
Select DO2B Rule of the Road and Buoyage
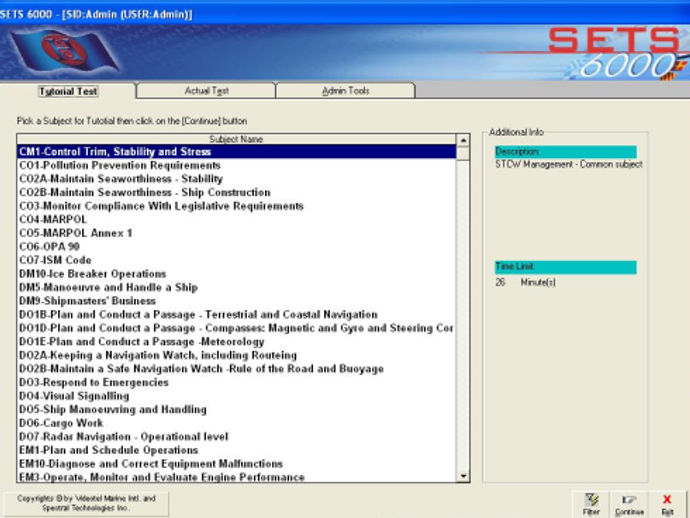(237, 369)
